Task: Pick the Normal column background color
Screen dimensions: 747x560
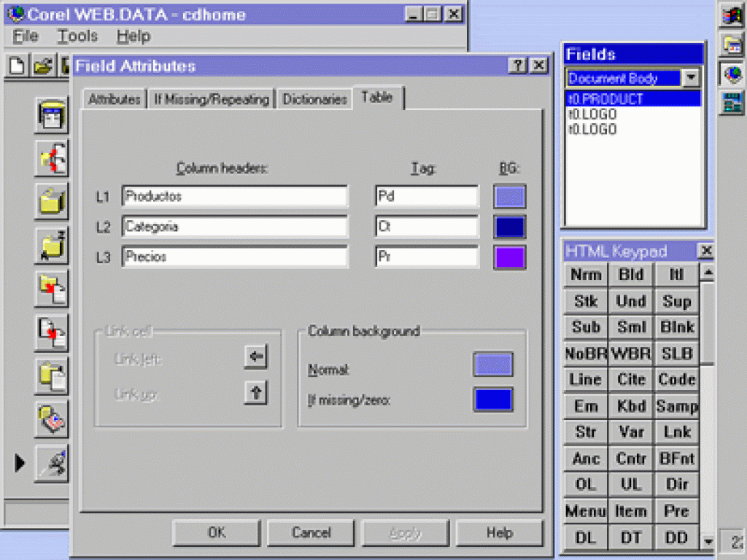Action: (x=493, y=365)
